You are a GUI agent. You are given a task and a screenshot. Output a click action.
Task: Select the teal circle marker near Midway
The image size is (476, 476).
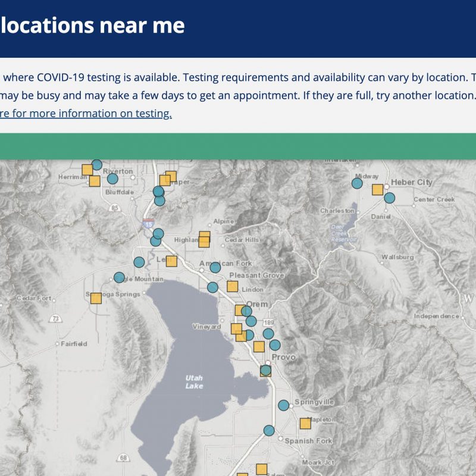(357, 183)
